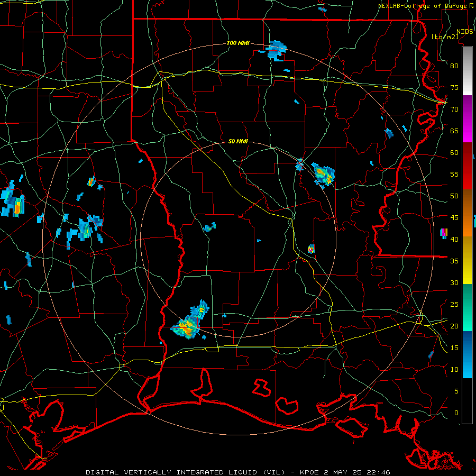The height and width of the screenshot is (476, 476).
Task: Select the dark red segment of the scale
Action: click(467, 166)
